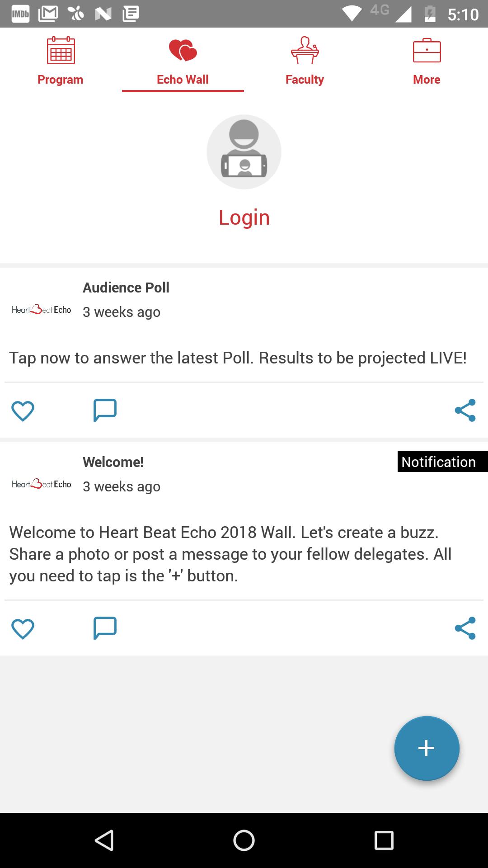Open the recent apps overview

click(x=384, y=840)
